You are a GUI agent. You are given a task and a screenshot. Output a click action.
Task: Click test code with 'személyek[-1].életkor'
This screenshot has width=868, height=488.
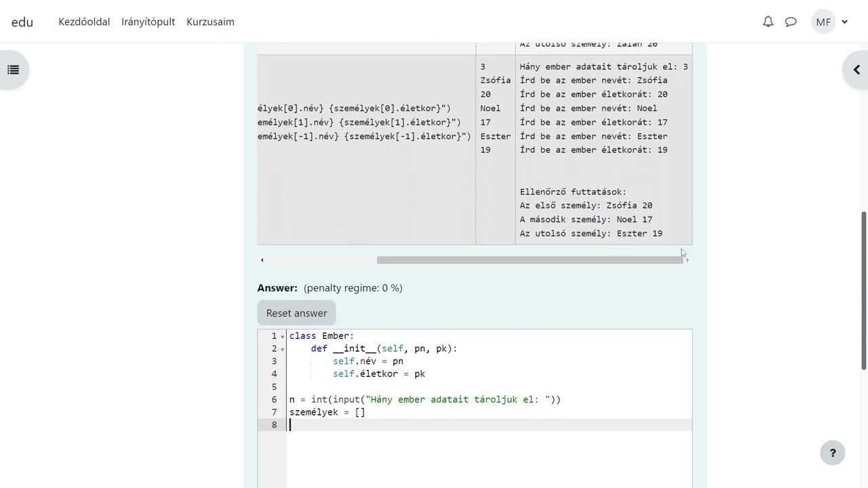pos(364,136)
